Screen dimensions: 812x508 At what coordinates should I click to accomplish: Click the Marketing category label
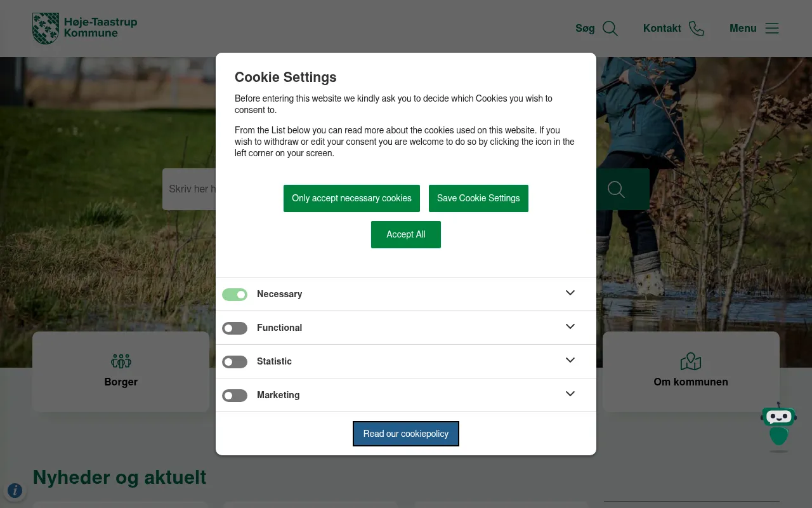pos(278,395)
